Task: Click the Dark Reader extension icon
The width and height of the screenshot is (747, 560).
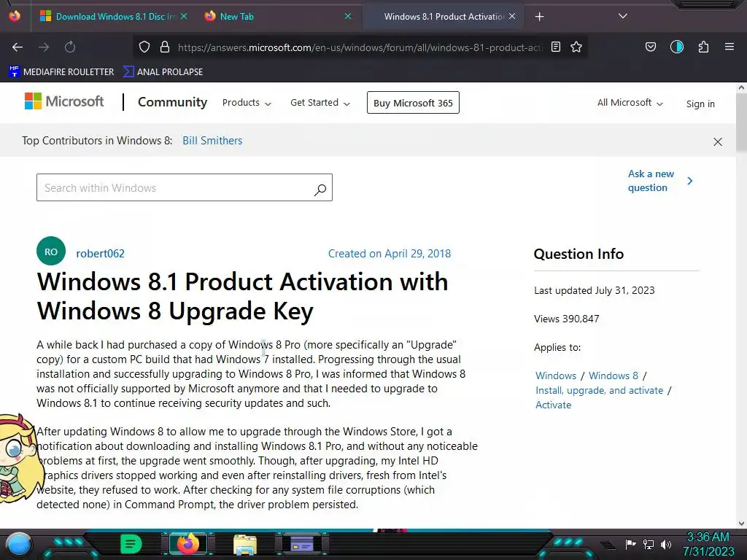Action: tap(677, 47)
